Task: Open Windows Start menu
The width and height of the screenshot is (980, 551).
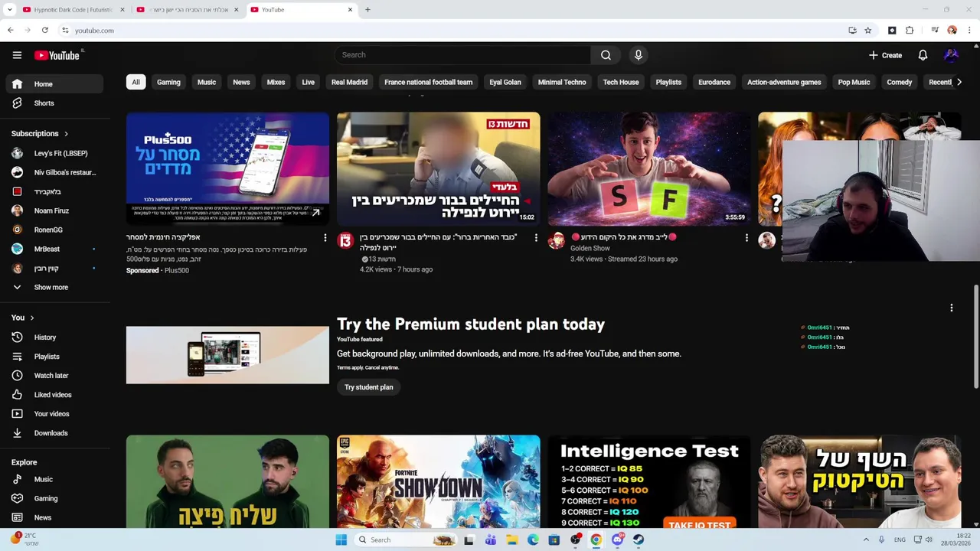Action: pyautogui.click(x=341, y=540)
